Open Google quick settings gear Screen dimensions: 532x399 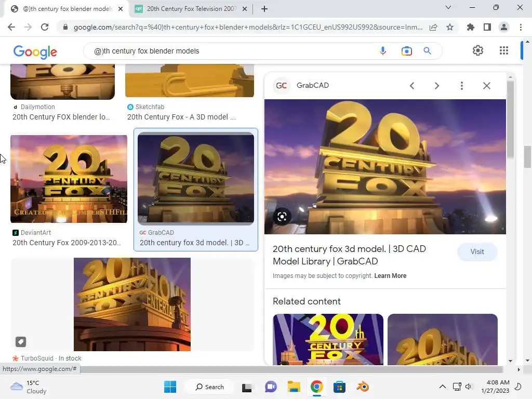click(x=478, y=50)
